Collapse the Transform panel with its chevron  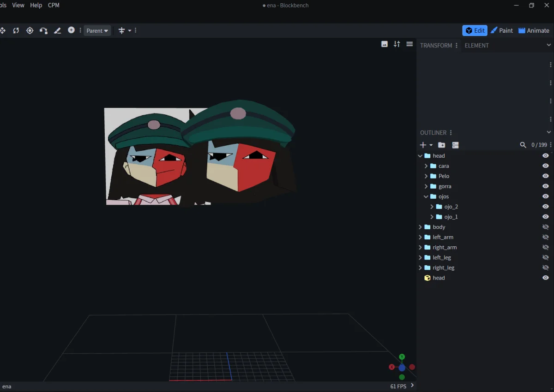(549, 45)
